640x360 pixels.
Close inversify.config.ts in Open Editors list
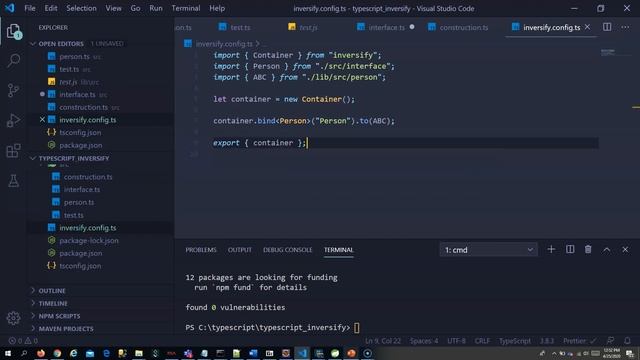point(42,120)
